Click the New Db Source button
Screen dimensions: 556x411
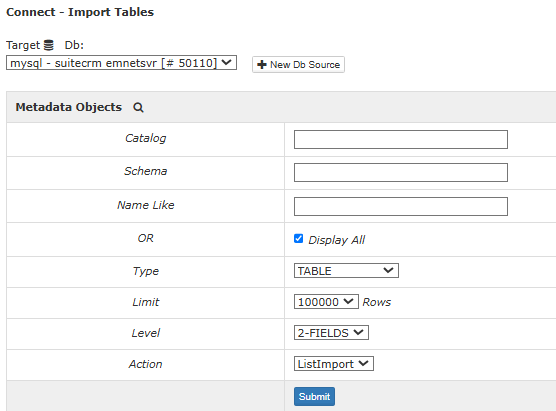[298, 65]
